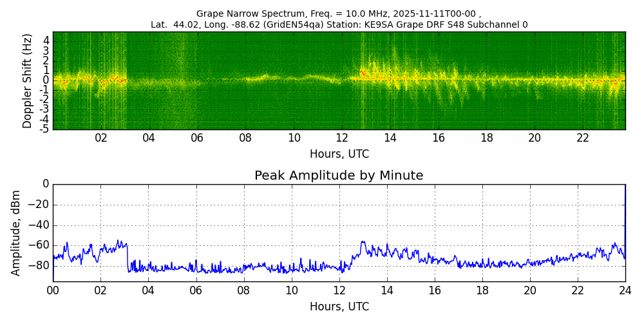
Task: Click the 'Amplitude, dBm' y-axis label
Action: click(x=16, y=232)
